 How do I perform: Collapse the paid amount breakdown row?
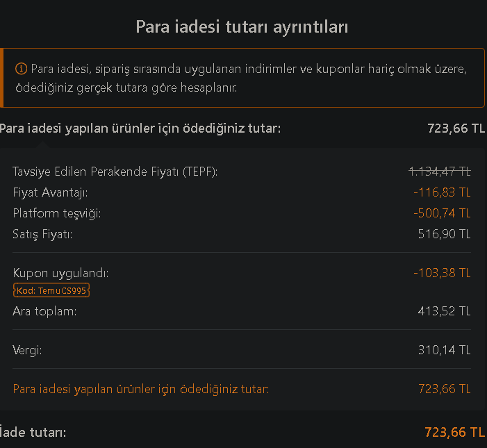pos(242,128)
